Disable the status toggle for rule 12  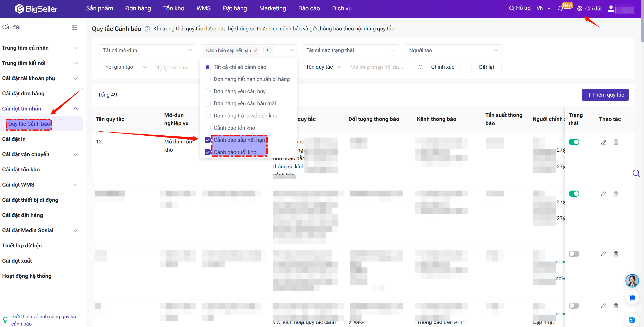[x=574, y=142]
